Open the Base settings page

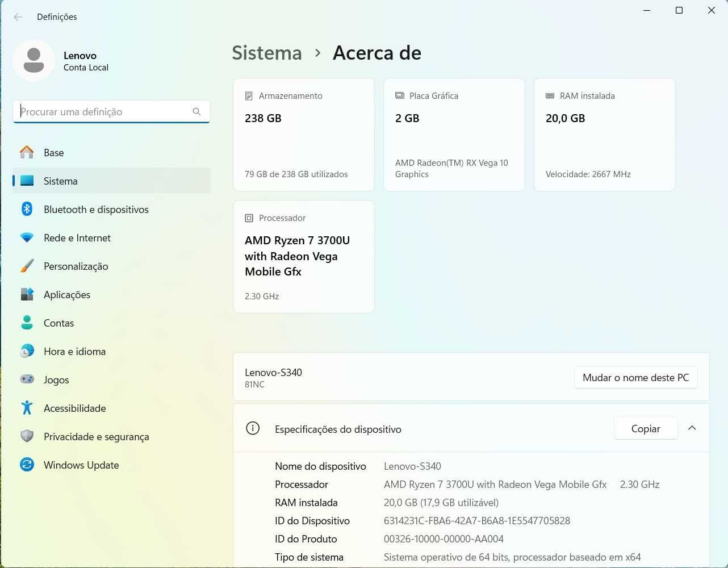point(111,152)
